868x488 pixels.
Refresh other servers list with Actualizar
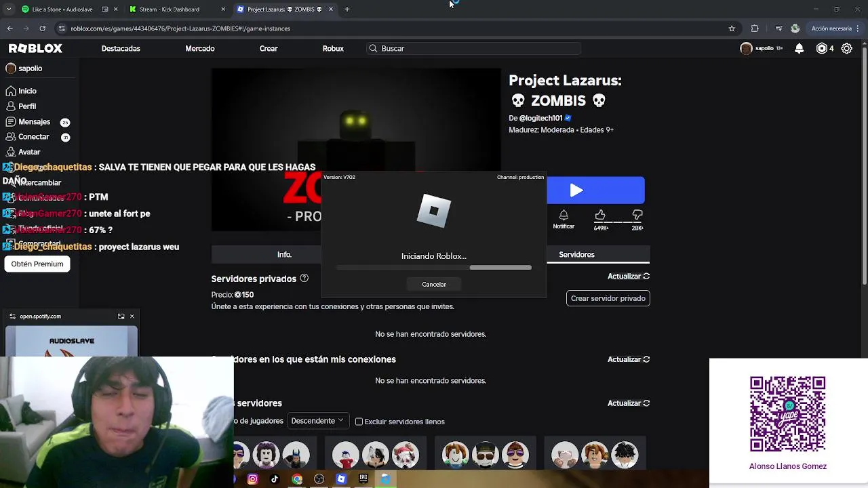tap(629, 403)
